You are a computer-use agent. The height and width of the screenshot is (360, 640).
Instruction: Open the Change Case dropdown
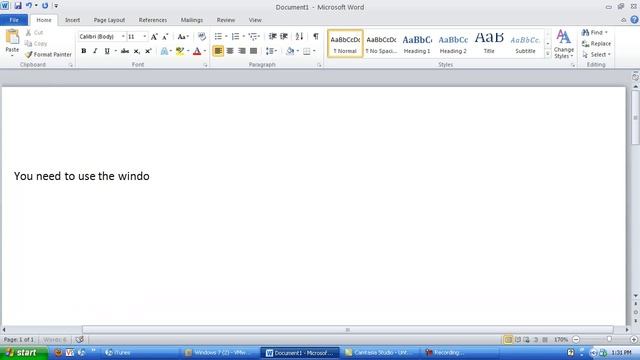point(183,37)
